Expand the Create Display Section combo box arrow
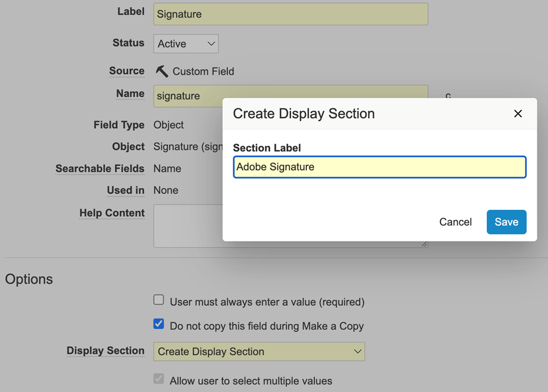 tap(357, 350)
